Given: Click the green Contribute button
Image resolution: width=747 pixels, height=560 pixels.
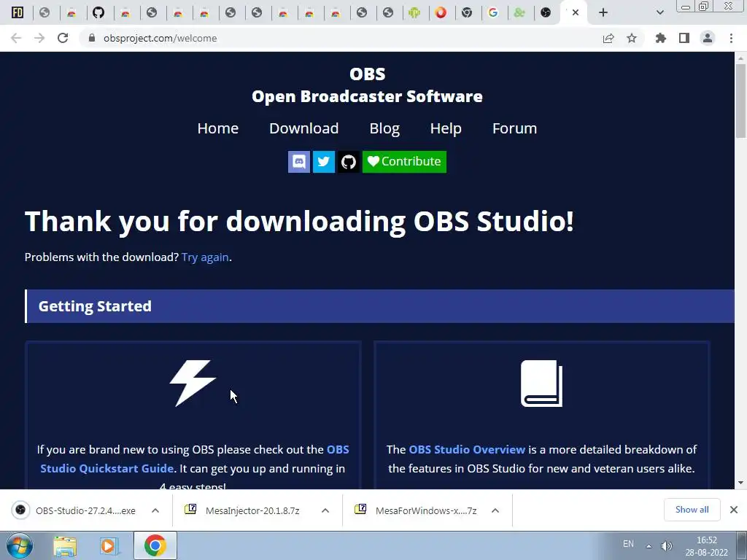Looking at the screenshot, I should pyautogui.click(x=404, y=162).
